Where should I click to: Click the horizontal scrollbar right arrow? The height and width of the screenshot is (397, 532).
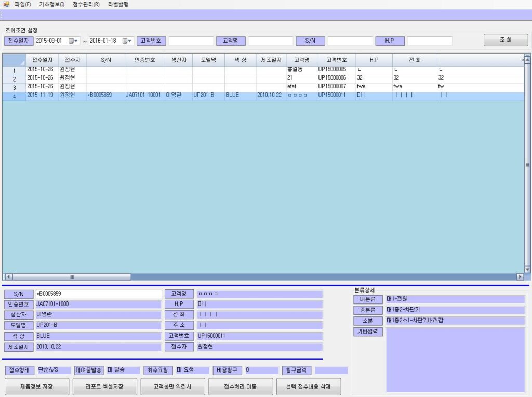[520, 277]
